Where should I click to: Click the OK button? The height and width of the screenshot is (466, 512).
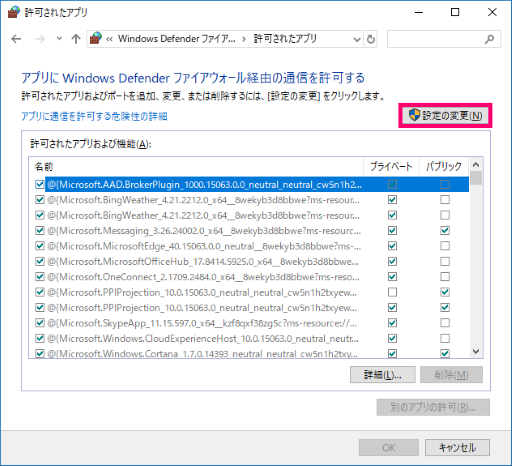coord(389,448)
